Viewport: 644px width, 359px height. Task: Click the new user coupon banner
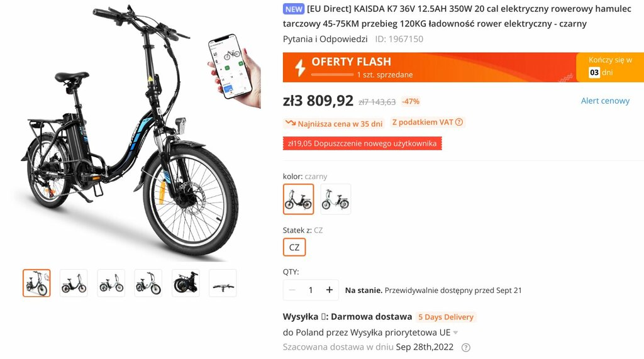point(362,143)
